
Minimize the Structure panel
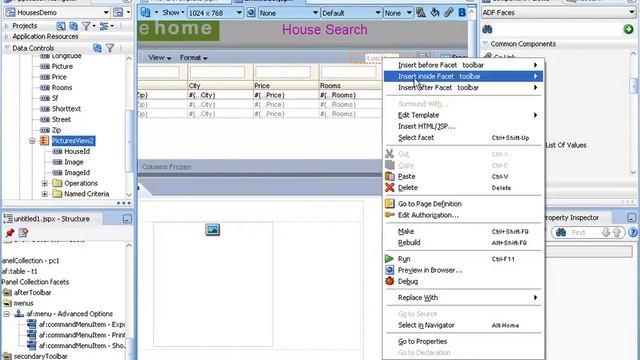(127, 219)
